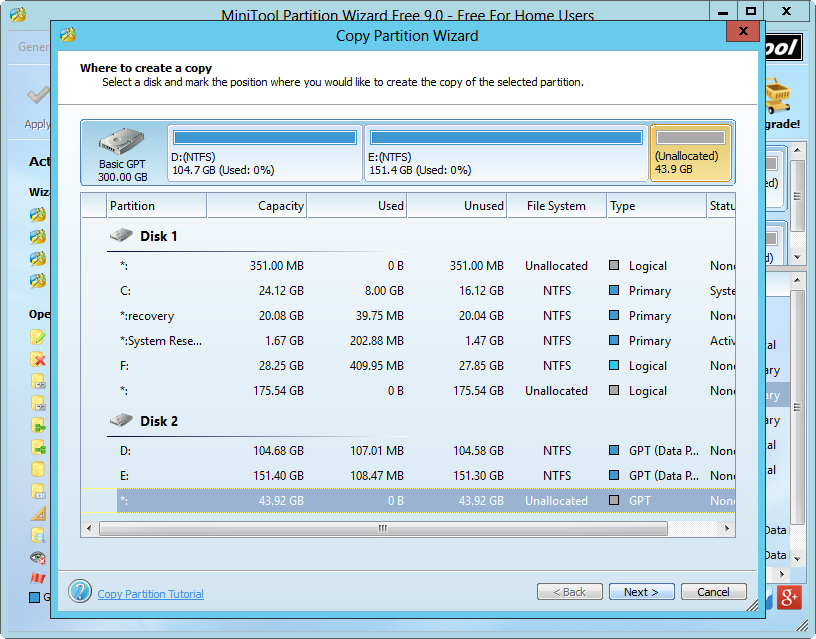Click the magnifier partition icon in main window sidebar
The width and height of the screenshot is (816, 639).
pyautogui.click(x=37, y=535)
